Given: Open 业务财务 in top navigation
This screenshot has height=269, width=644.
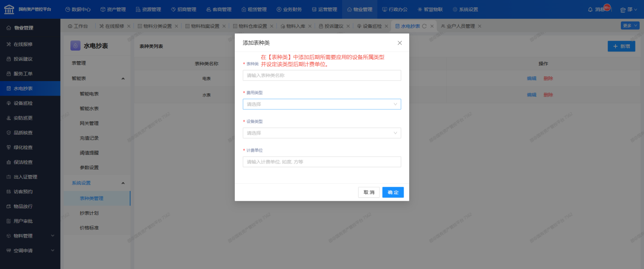Looking at the screenshot, I should [x=289, y=9].
